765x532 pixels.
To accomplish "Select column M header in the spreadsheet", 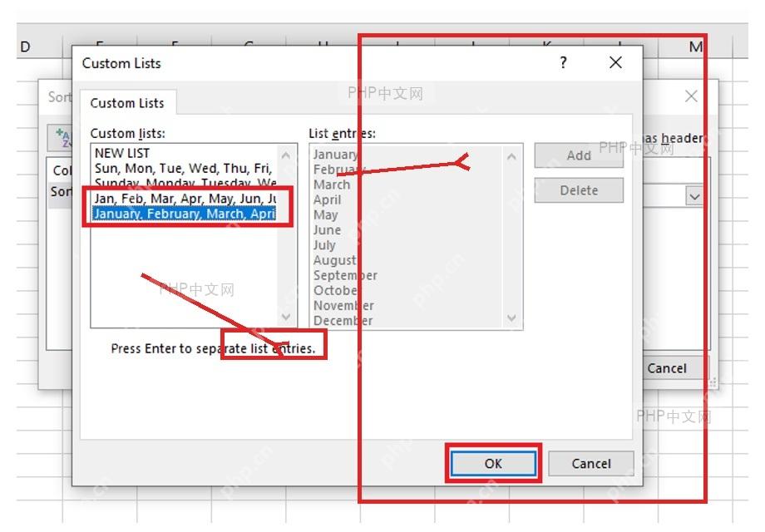I will [695, 47].
